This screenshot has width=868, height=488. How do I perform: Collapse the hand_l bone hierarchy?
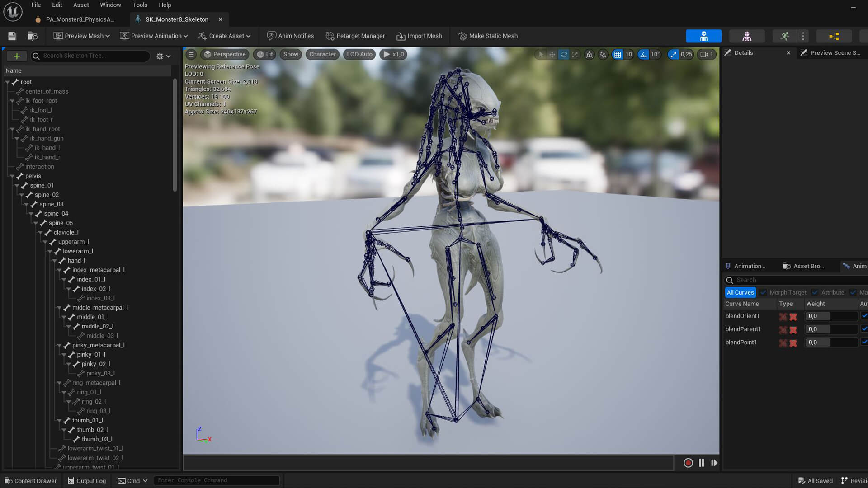(x=55, y=261)
